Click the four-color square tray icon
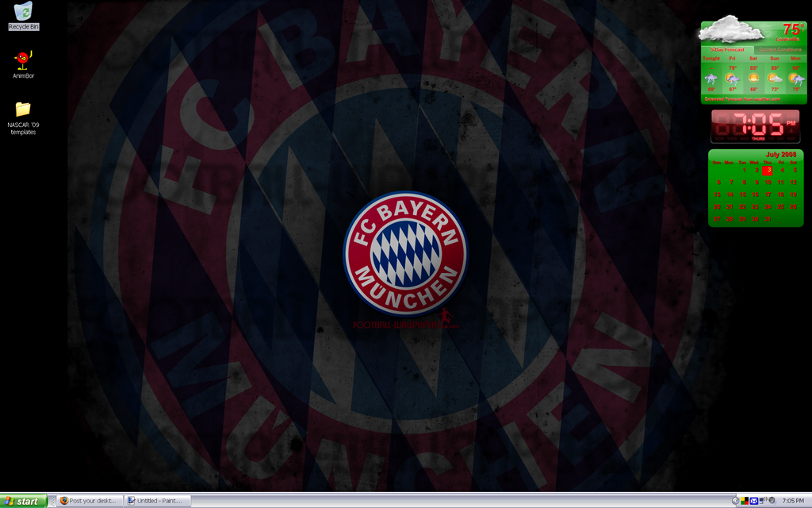The image size is (812, 508). click(x=745, y=501)
